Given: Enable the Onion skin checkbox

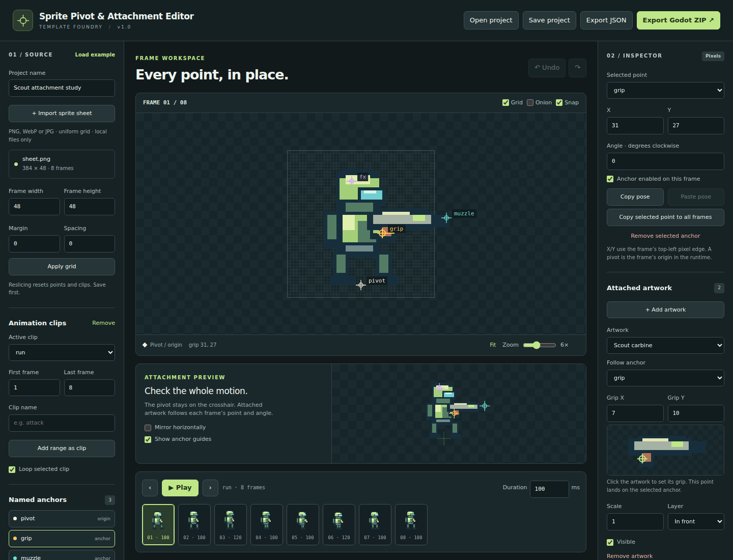Looking at the screenshot, I should [530, 102].
